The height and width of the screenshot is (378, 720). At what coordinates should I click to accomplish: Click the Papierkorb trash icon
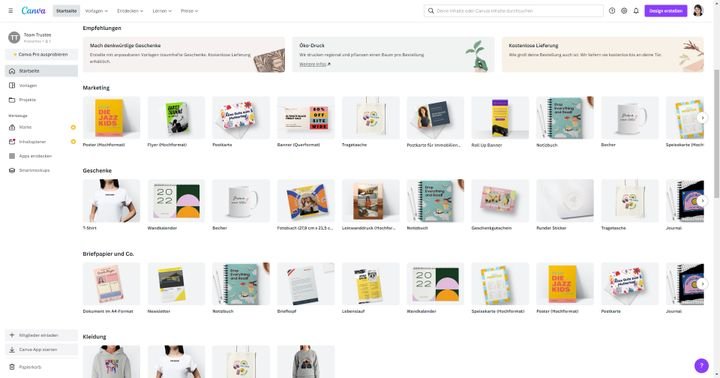click(12, 367)
